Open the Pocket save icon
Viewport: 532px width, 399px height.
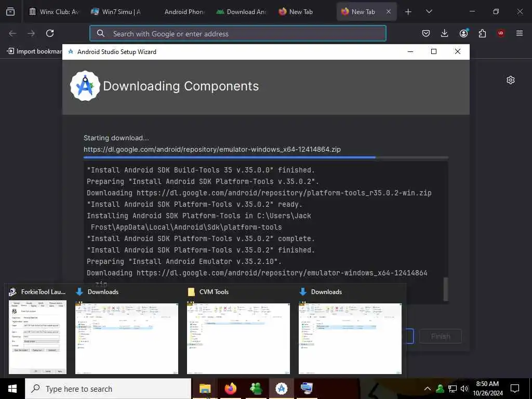pyautogui.click(x=426, y=33)
